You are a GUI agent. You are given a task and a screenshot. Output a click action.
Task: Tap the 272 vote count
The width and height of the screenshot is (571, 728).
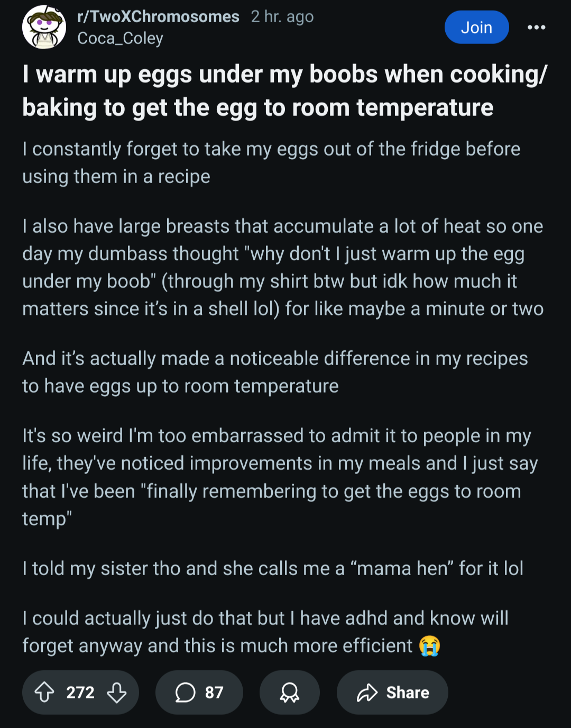coord(80,692)
